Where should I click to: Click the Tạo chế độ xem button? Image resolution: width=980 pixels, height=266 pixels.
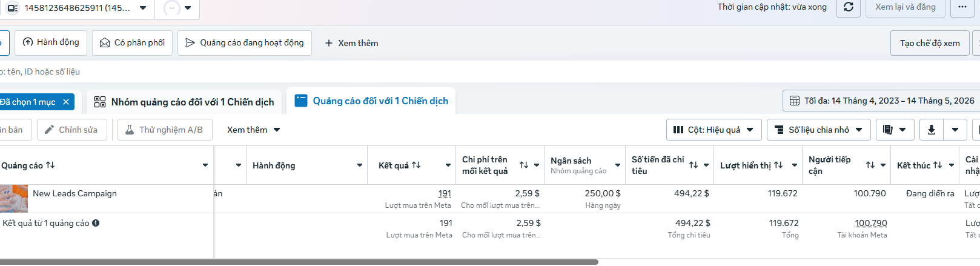point(930,43)
